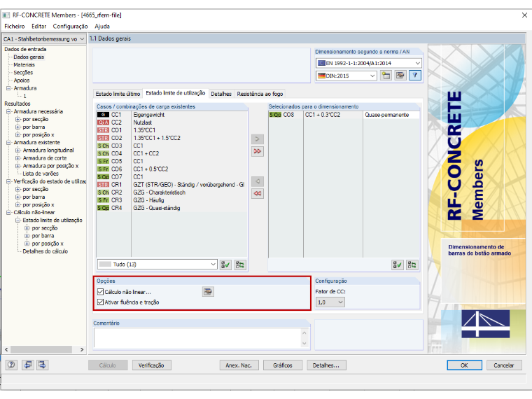Screen dimensions: 532x399
Task: Close the RF-CONCRETE Members window
Action: pyautogui.click(x=524, y=15)
